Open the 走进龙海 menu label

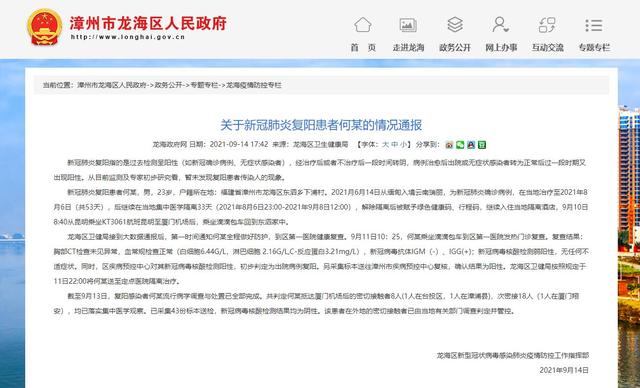(x=408, y=47)
